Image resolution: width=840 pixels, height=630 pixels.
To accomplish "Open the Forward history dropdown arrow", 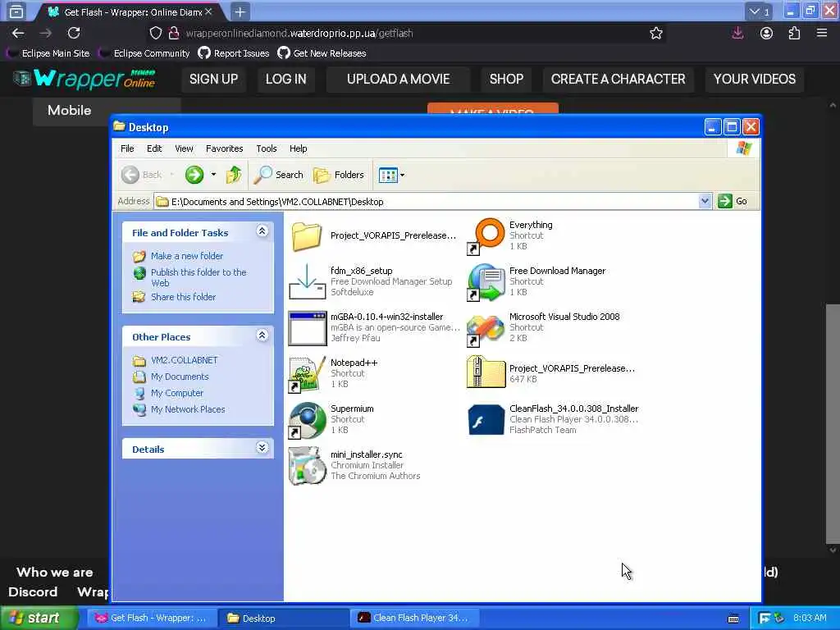I will pos(213,175).
